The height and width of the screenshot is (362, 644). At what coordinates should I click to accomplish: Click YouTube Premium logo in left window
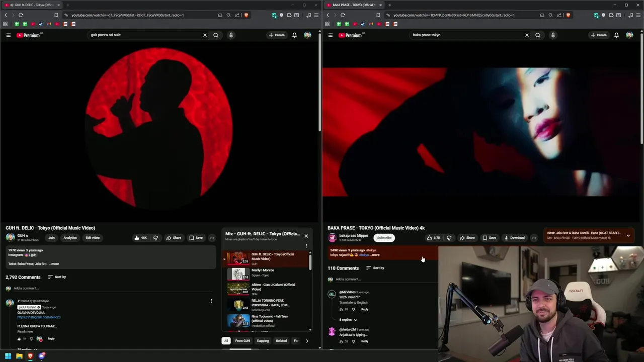tap(28, 35)
